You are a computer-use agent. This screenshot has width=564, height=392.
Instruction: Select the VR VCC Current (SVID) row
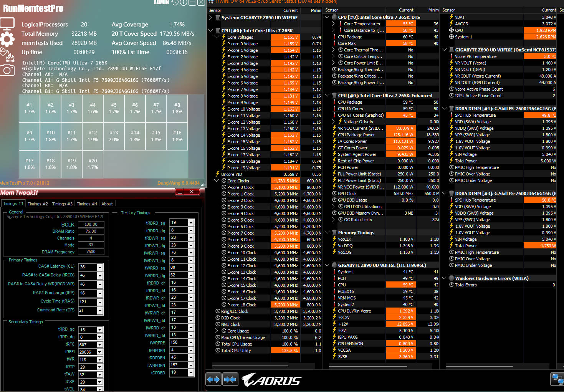381,128
